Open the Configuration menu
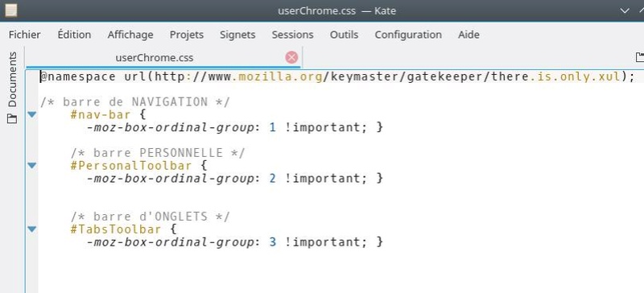 tap(408, 35)
